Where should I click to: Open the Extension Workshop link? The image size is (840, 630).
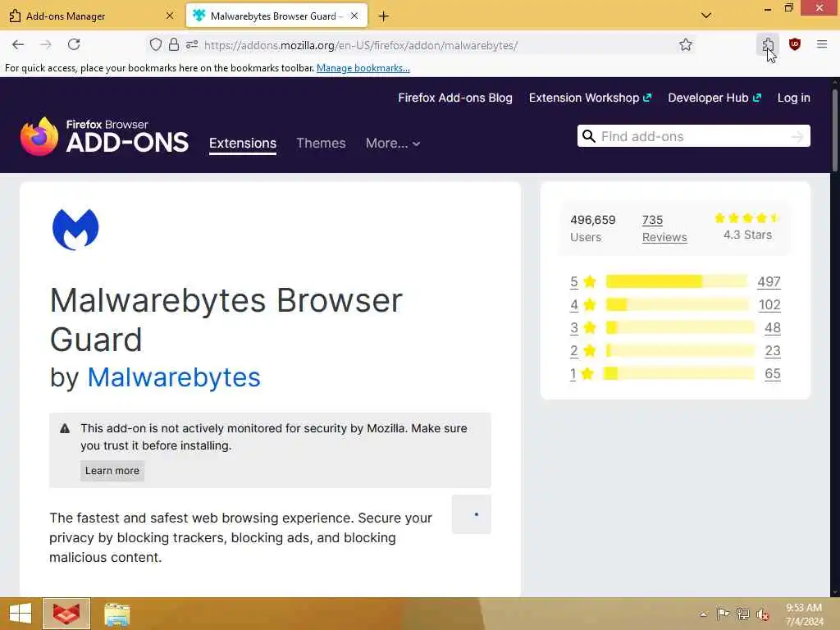590,98
